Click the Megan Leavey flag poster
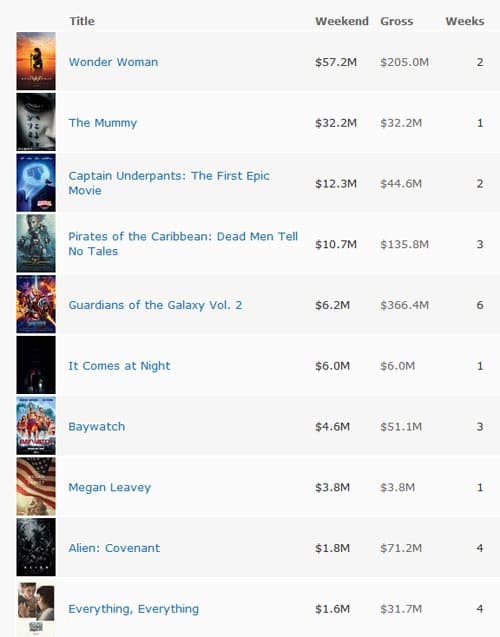Image resolution: width=500 pixels, height=637 pixels. [x=36, y=486]
